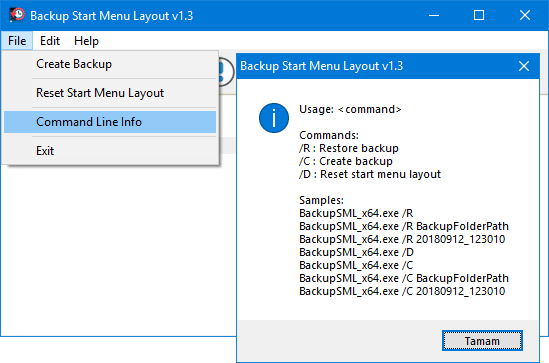Click the partially hidden round toolbar icon
Viewport: 549px width, 363px height.
226,72
